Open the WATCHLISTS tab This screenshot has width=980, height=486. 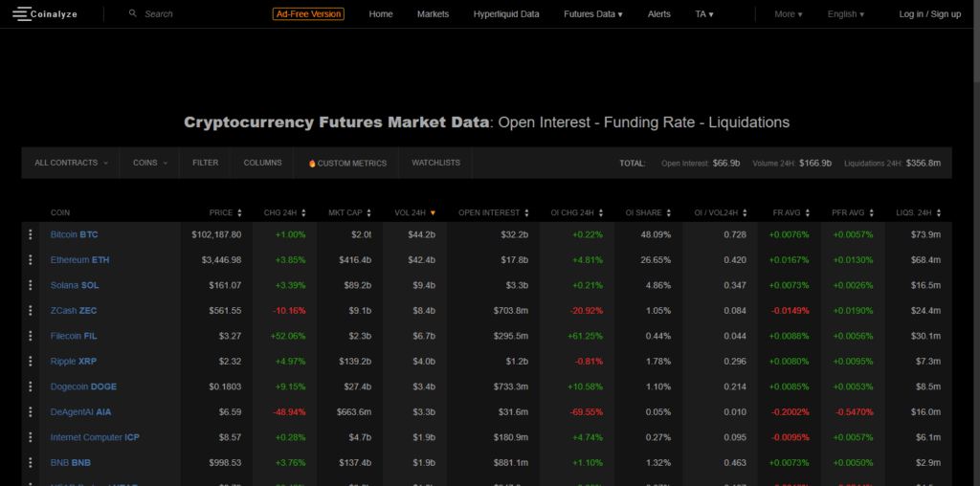(x=435, y=163)
